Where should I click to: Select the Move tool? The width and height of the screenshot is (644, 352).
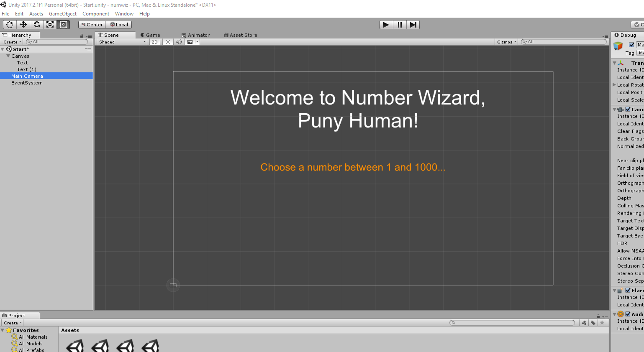(x=23, y=25)
